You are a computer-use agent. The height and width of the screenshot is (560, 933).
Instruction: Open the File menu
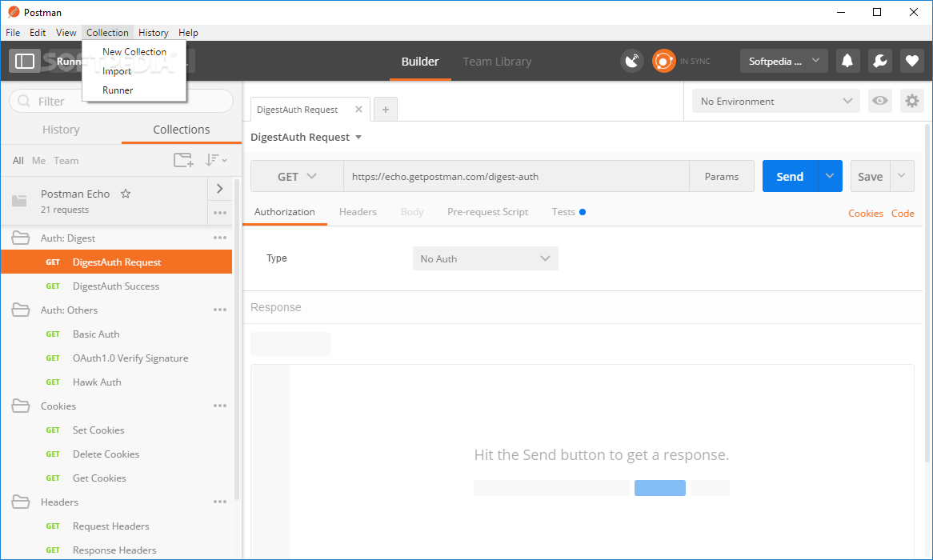13,33
